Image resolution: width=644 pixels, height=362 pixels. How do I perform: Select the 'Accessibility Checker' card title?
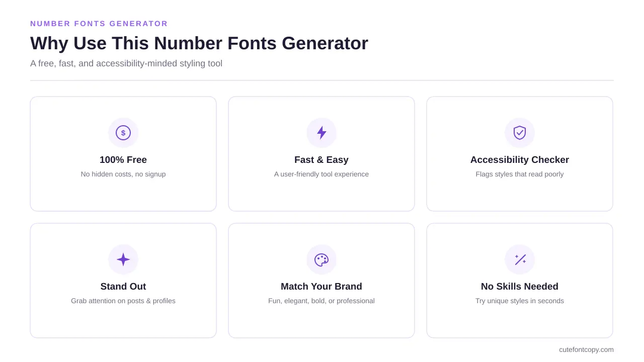tap(520, 160)
